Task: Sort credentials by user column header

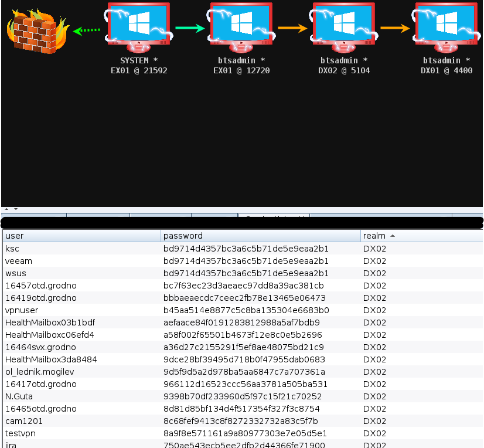Action: pyautogui.click(x=82, y=236)
